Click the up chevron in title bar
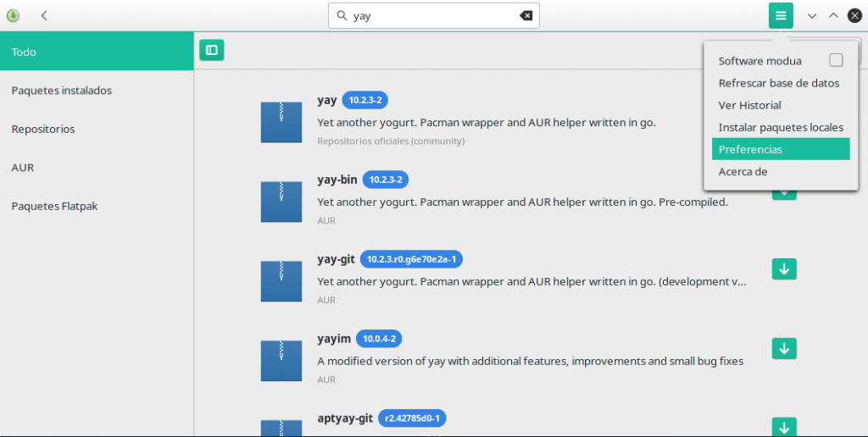The width and height of the screenshot is (868, 437). (833, 15)
